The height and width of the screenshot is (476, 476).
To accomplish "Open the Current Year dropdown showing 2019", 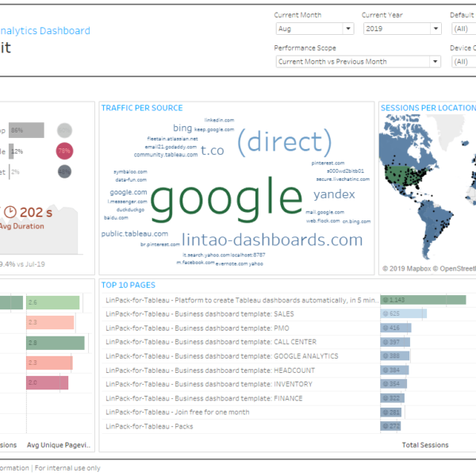I will click(x=402, y=29).
